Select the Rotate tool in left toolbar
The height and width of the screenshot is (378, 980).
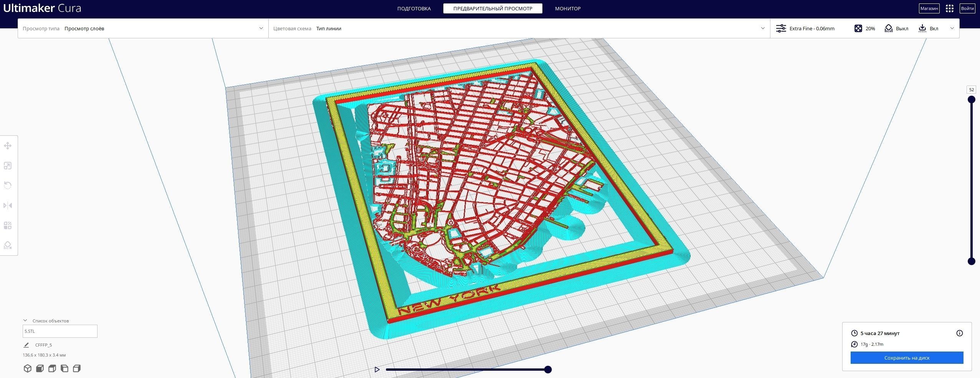point(8,186)
